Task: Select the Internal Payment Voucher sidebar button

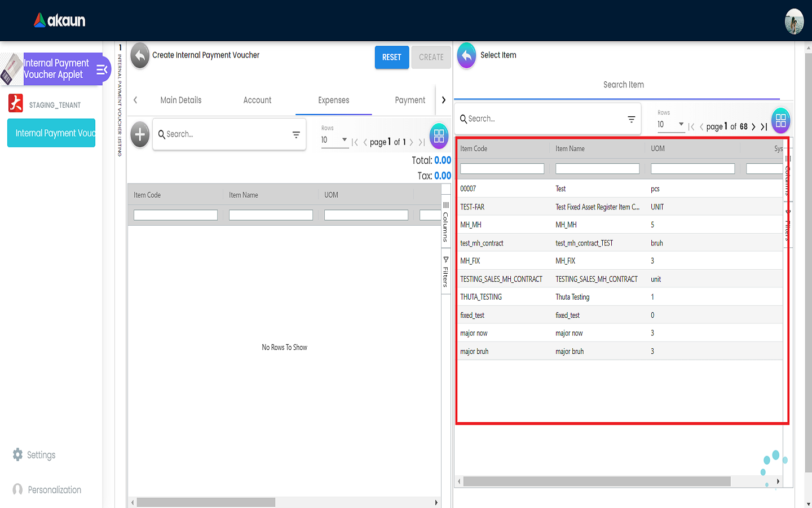Action: tap(51, 133)
